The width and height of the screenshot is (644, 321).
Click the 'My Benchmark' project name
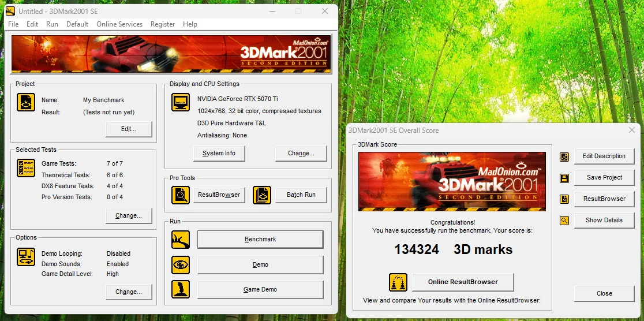tap(103, 100)
